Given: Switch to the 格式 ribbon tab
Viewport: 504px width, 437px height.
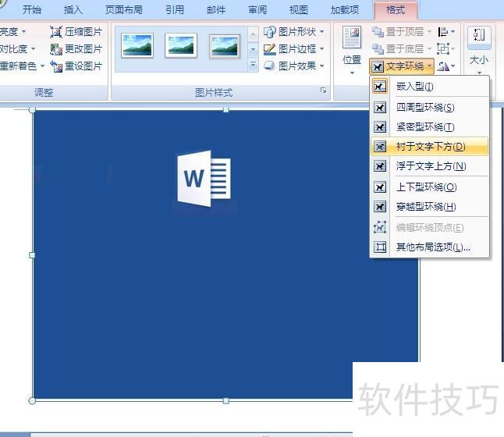Looking at the screenshot, I should pyautogui.click(x=396, y=10).
